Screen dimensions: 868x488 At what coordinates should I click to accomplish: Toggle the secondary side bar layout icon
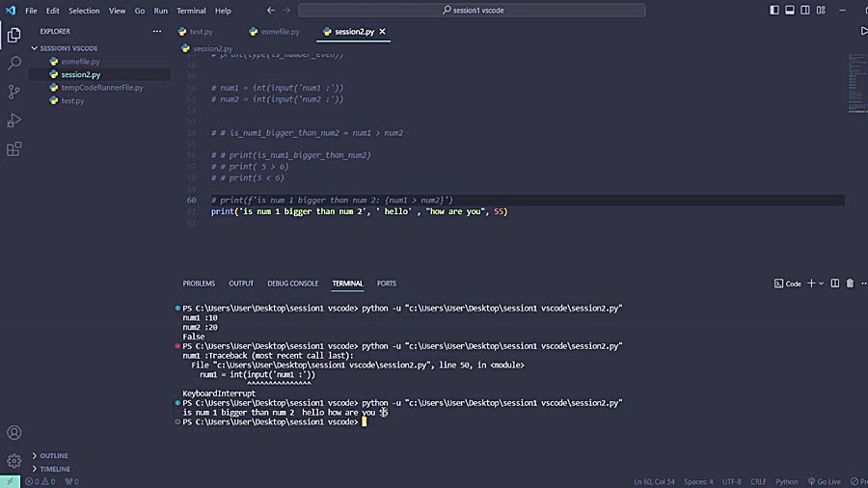pyautogui.click(x=805, y=10)
